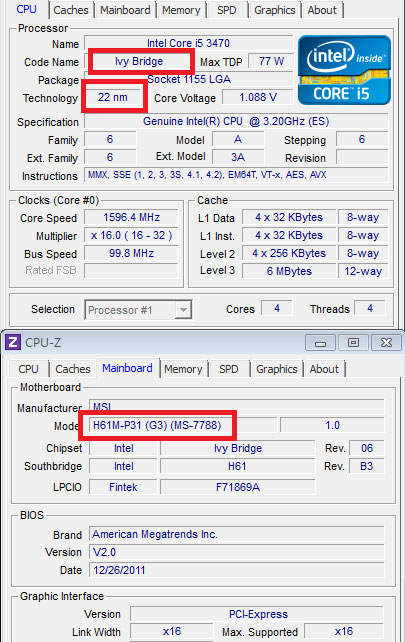
Task: Click the Core Speed value '1596.4 MHz'
Action: click(x=131, y=217)
